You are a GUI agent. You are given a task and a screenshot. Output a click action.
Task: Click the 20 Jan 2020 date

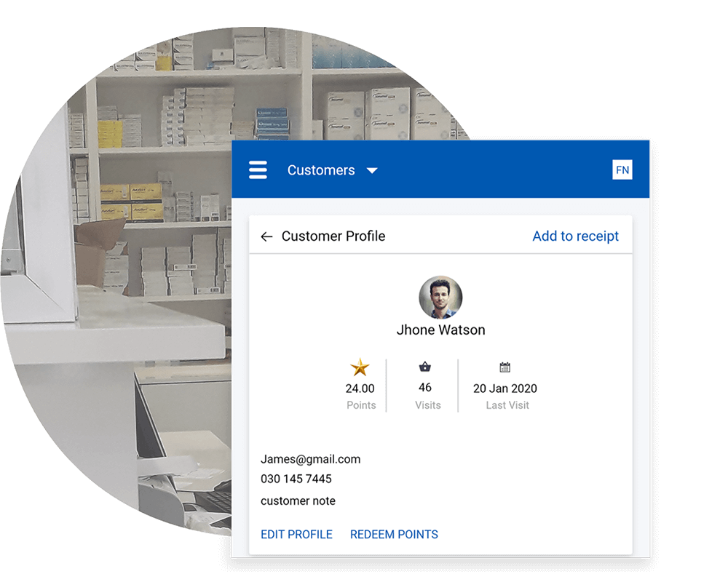[505, 388]
